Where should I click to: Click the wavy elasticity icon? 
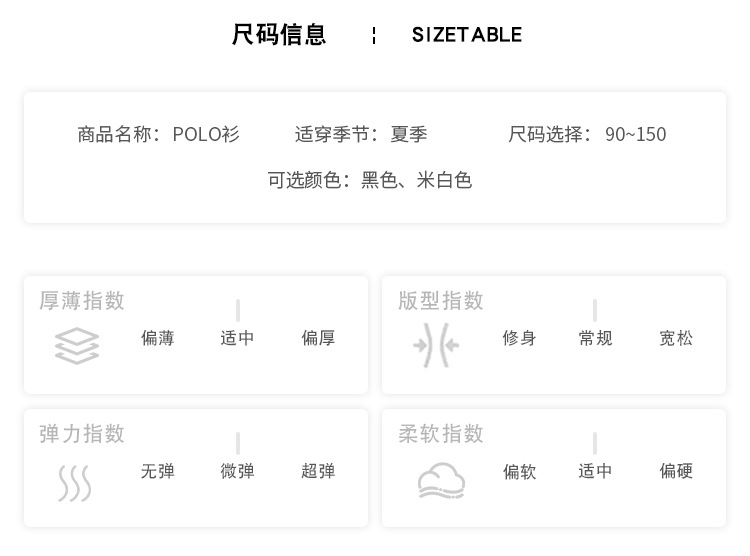click(x=75, y=482)
